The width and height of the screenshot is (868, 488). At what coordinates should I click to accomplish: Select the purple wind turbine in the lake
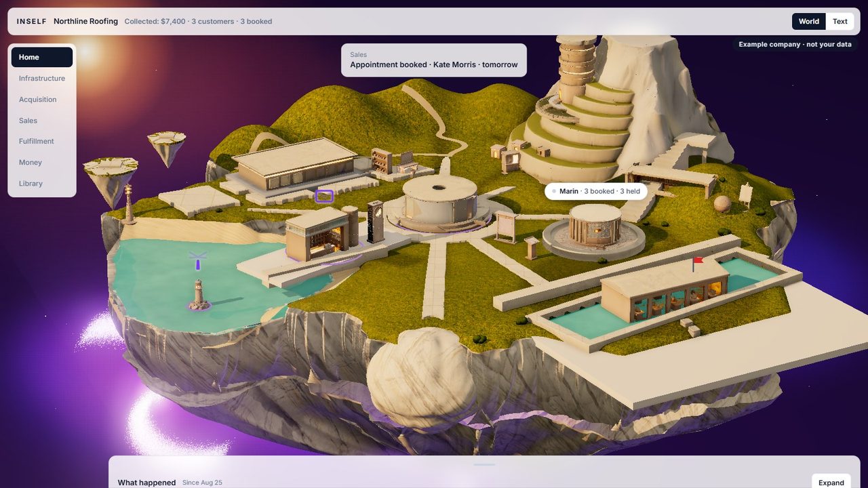pyautogui.click(x=198, y=260)
